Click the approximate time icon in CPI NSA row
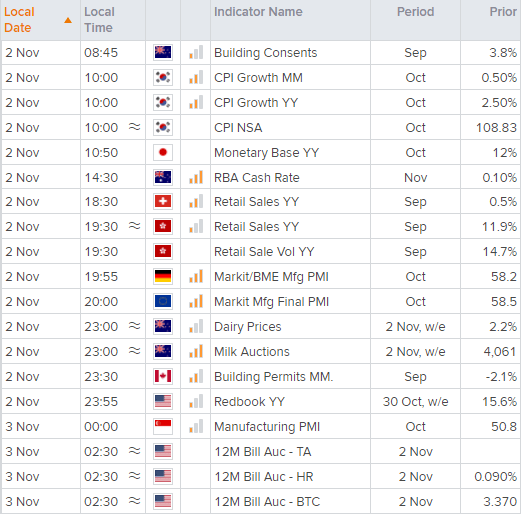The height and width of the screenshot is (514, 521). point(135,127)
